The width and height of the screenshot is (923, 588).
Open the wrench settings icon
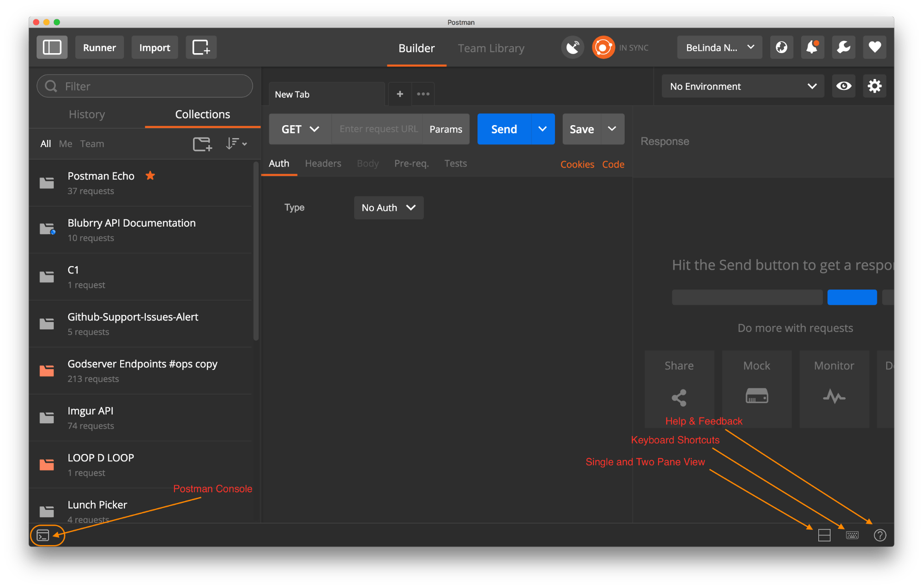pyautogui.click(x=843, y=48)
